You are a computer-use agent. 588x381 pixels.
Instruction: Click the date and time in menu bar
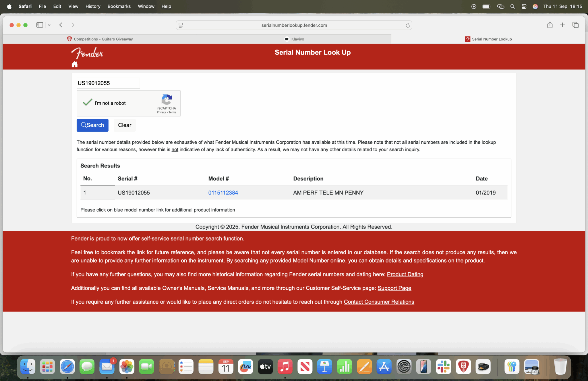(562, 6)
